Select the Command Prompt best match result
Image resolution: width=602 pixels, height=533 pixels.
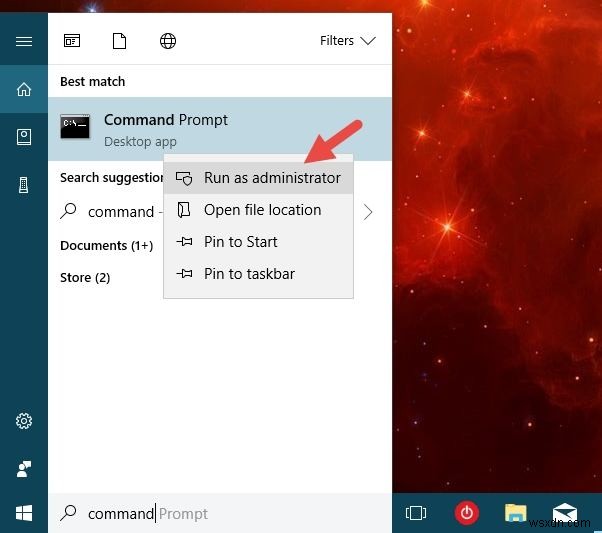point(220,129)
